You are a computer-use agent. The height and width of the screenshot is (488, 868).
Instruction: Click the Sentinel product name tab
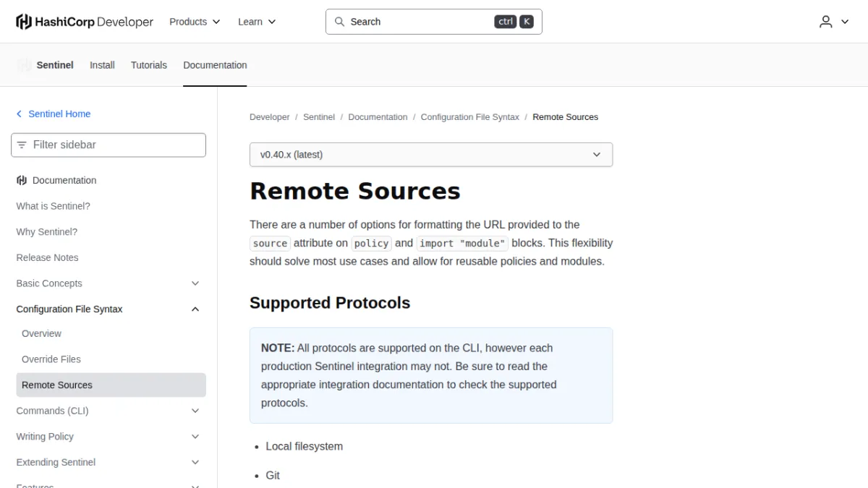tap(55, 65)
